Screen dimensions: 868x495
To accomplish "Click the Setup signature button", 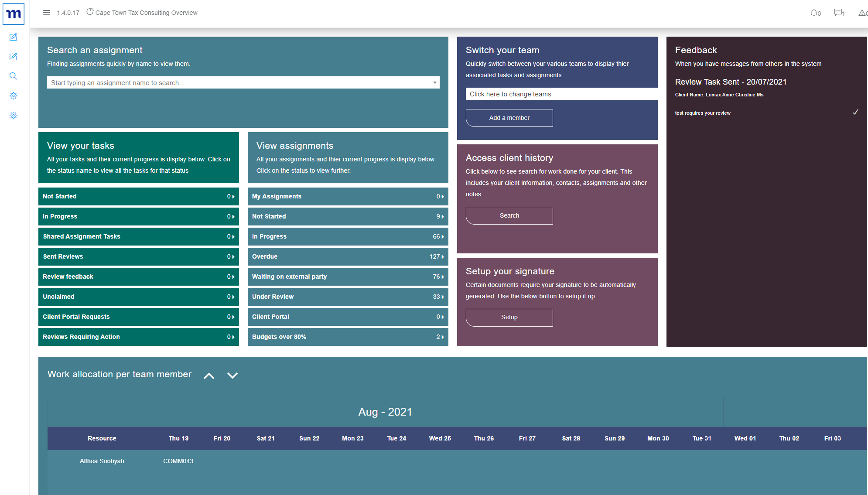I will click(x=509, y=317).
